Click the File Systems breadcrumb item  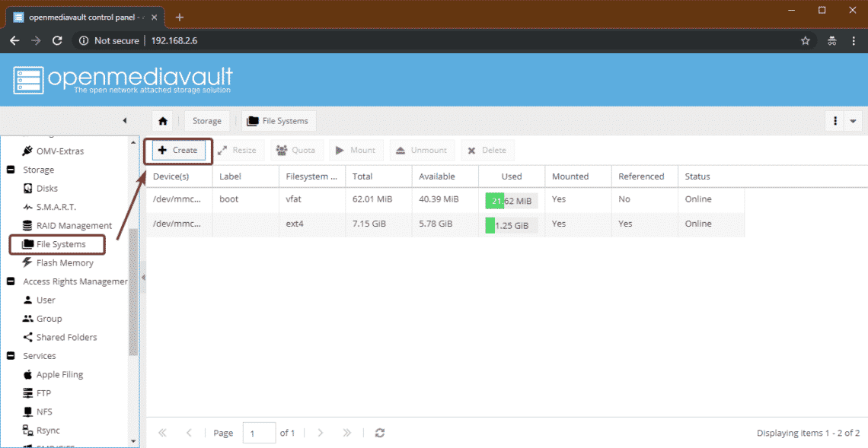tap(279, 121)
